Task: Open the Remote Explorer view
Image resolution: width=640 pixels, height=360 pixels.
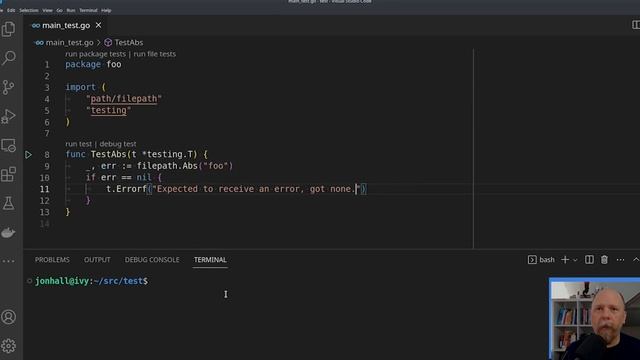Action: click(8, 145)
